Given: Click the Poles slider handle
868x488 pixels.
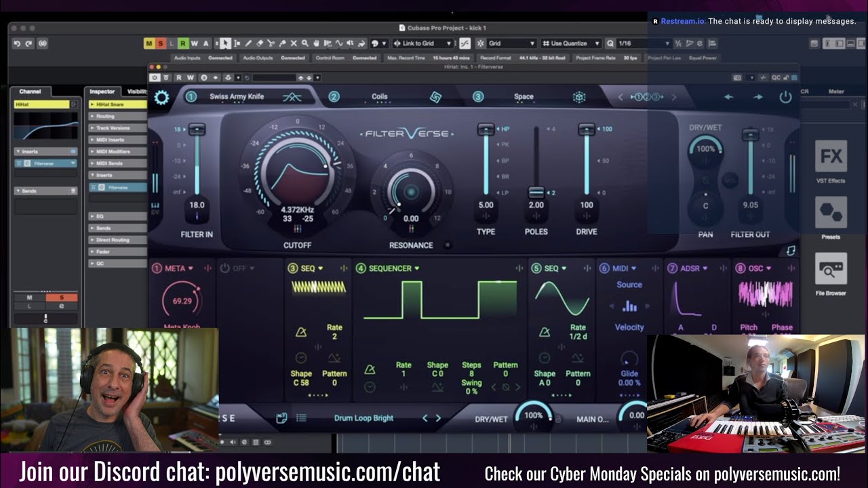Looking at the screenshot, I should coord(536,192).
